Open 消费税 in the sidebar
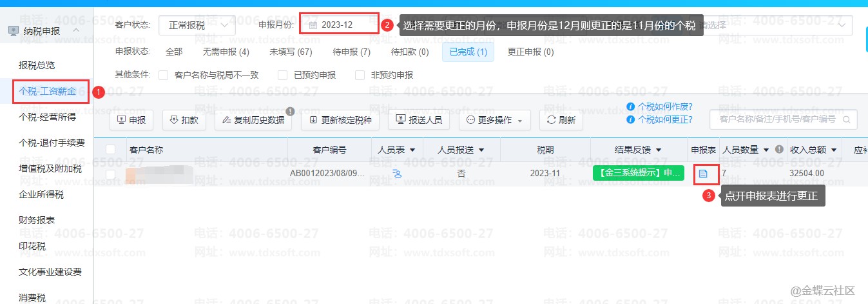The width and height of the screenshot is (868, 304). click(x=32, y=298)
